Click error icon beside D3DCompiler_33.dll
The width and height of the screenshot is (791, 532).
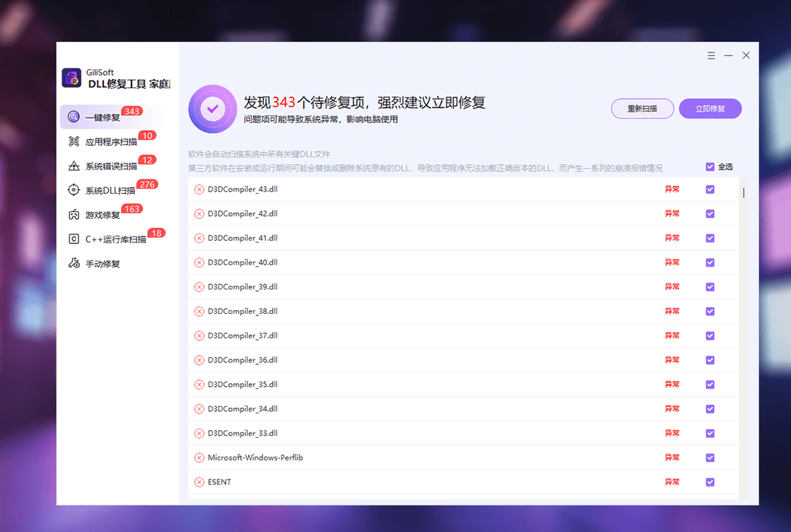(x=199, y=433)
